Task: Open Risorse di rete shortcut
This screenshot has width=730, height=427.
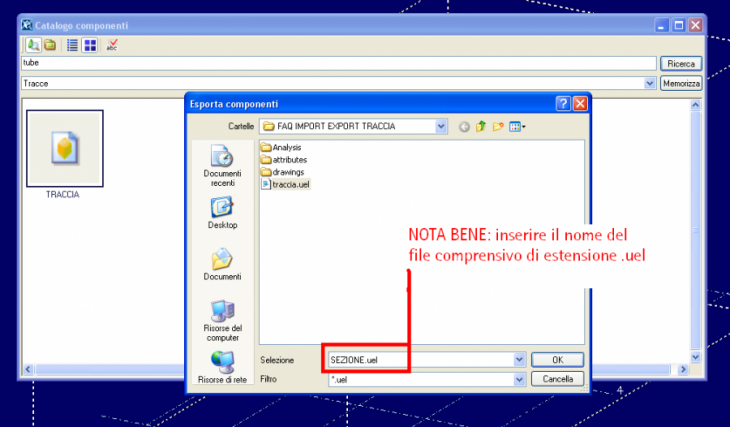Action: 222,367
